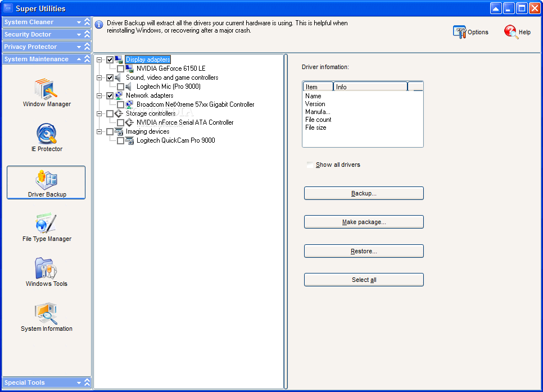Image resolution: width=543 pixels, height=392 pixels.
Task: Click the Info column header
Action: (370, 87)
